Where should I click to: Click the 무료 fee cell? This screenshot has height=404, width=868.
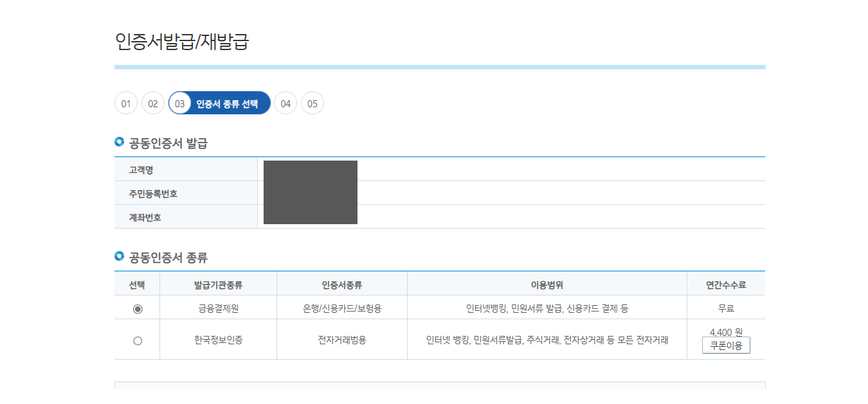pos(726,308)
